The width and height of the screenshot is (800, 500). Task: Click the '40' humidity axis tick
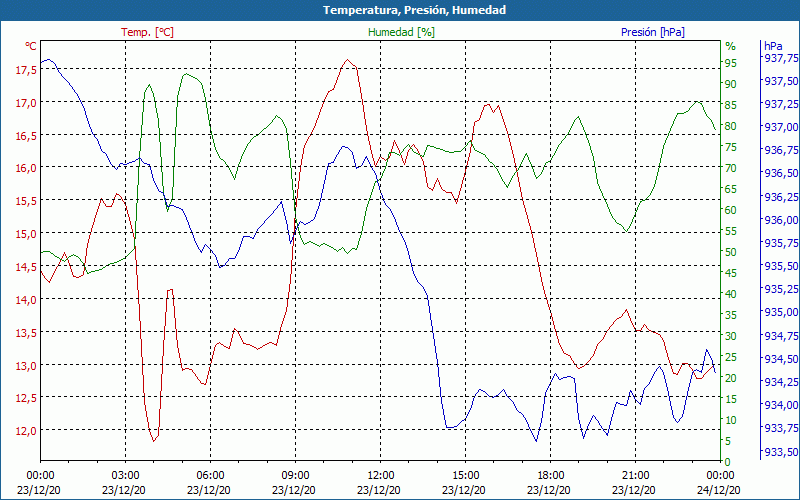click(731, 294)
